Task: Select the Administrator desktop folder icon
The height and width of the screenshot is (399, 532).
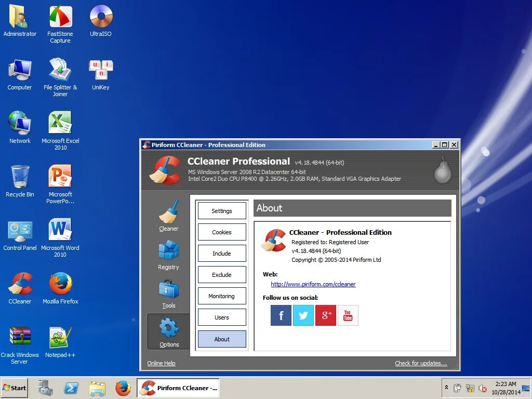Action: (x=20, y=20)
